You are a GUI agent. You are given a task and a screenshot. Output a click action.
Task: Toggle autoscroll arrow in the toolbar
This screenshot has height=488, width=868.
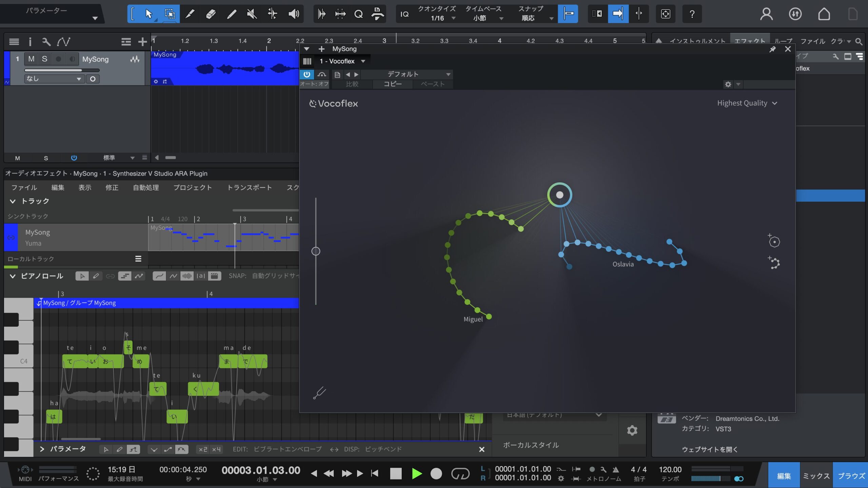[x=618, y=14]
